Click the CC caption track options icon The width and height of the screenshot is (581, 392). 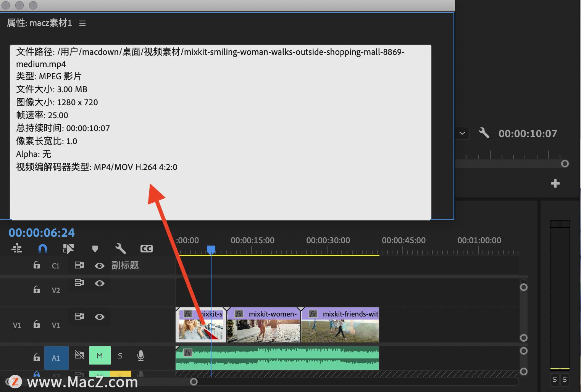(x=147, y=249)
